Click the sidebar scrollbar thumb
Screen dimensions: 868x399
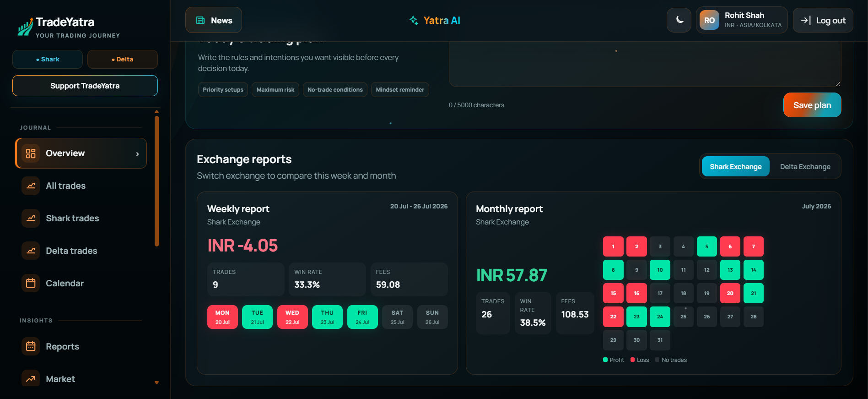point(156,181)
